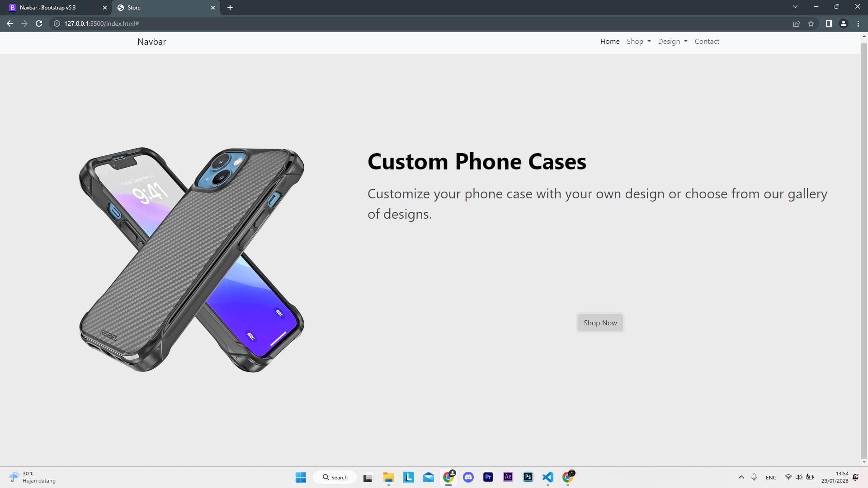
Task: Open the Chrome profile icon
Action: [843, 23]
